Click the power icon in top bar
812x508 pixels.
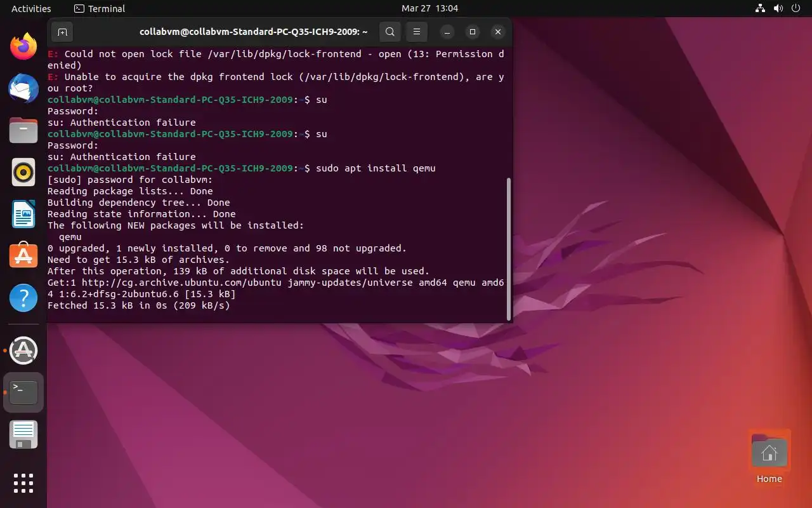(x=795, y=8)
